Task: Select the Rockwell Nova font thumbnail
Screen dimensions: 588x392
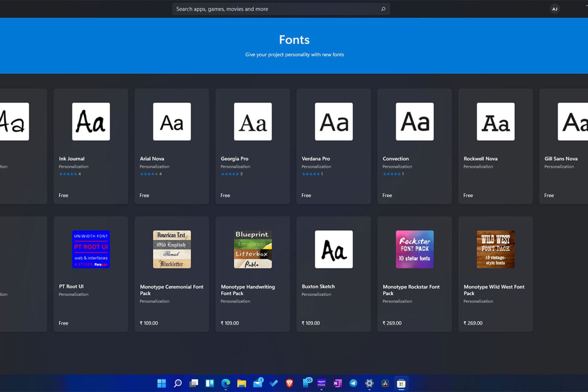Action: click(496, 122)
